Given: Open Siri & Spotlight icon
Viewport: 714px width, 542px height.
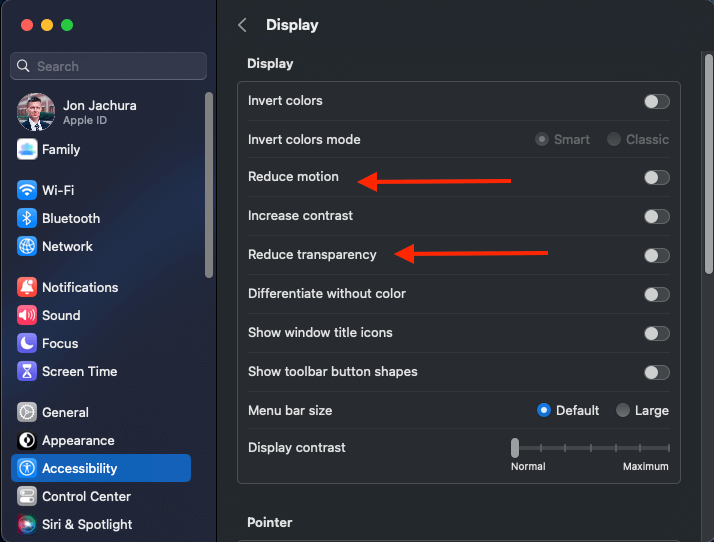Looking at the screenshot, I should click(27, 524).
